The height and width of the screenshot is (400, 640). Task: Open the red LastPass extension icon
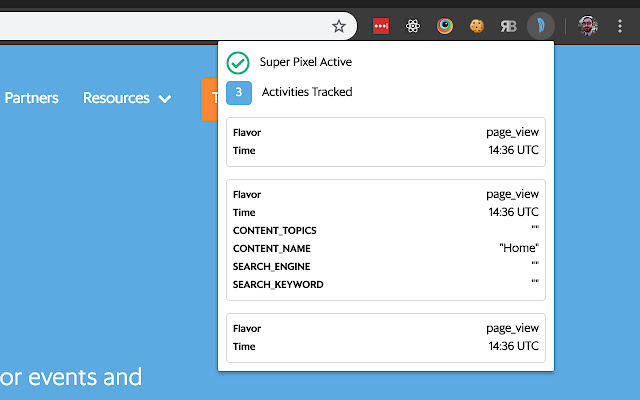coord(381,26)
